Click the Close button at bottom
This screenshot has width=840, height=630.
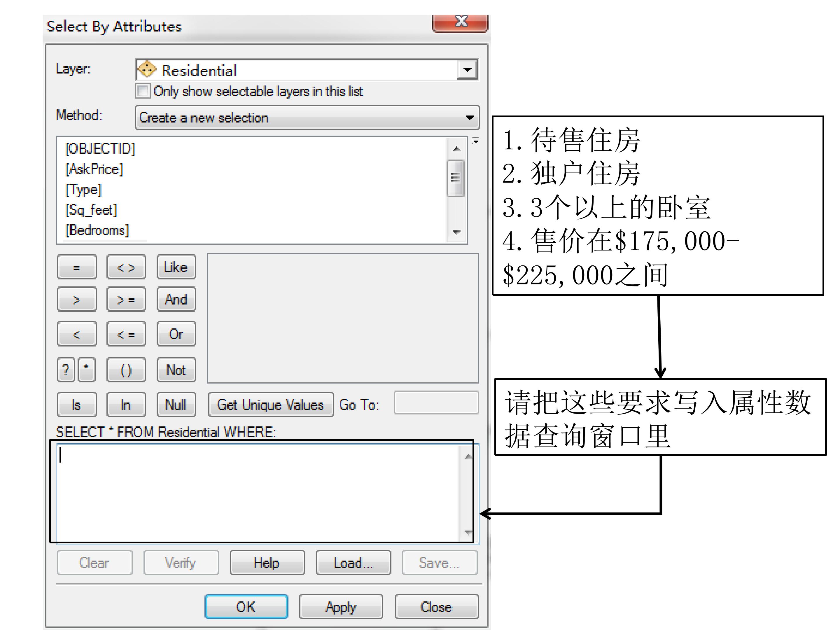436,606
